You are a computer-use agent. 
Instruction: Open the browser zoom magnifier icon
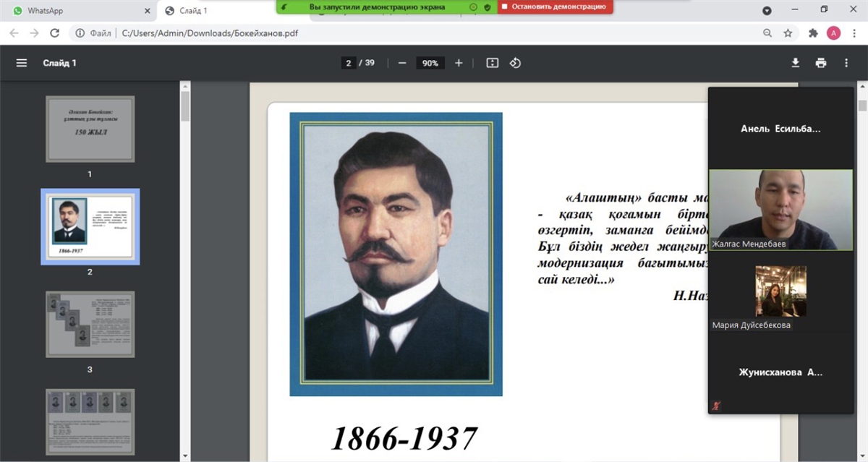coord(767,33)
